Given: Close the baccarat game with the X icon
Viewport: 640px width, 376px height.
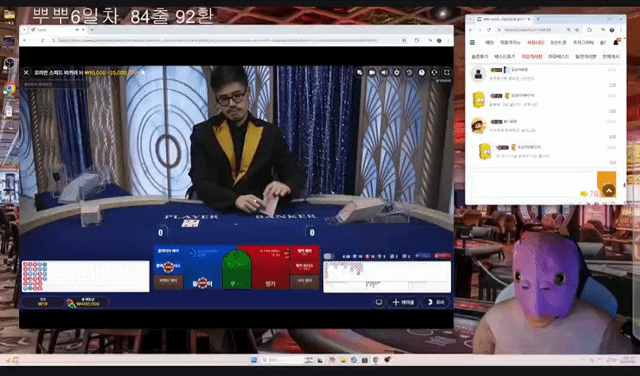Looking at the screenshot, I should [x=26, y=73].
